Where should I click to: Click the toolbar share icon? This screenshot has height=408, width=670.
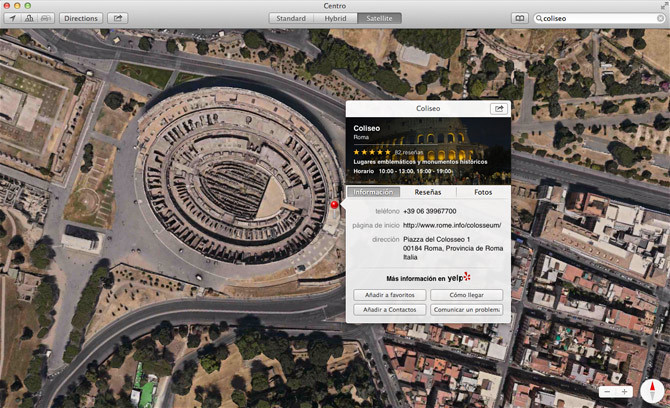(118, 18)
